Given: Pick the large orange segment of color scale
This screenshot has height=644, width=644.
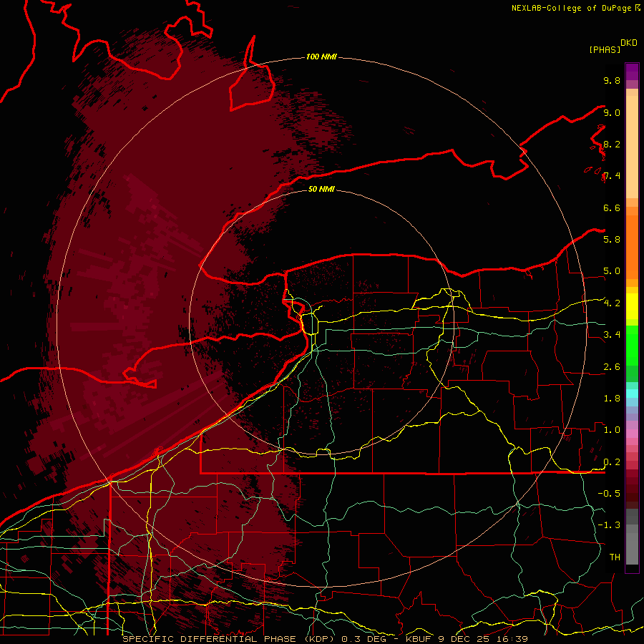Looking at the screenshot, I should (632, 247).
